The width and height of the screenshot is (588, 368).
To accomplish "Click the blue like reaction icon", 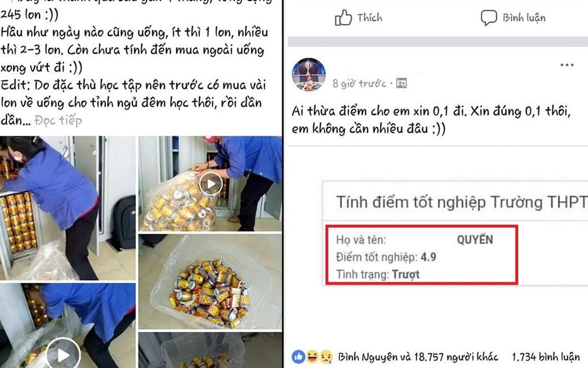I will click(299, 357).
